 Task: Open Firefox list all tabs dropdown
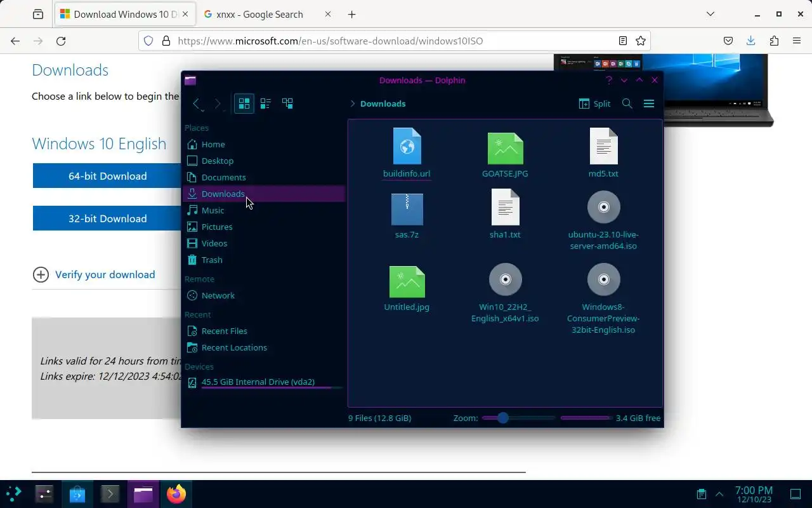click(x=710, y=14)
